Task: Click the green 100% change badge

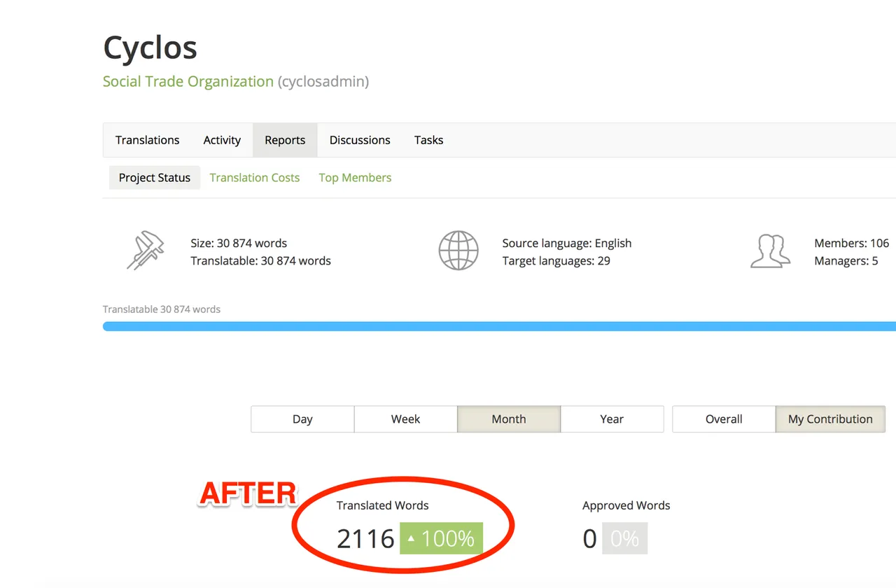Action: pyautogui.click(x=441, y=538)
